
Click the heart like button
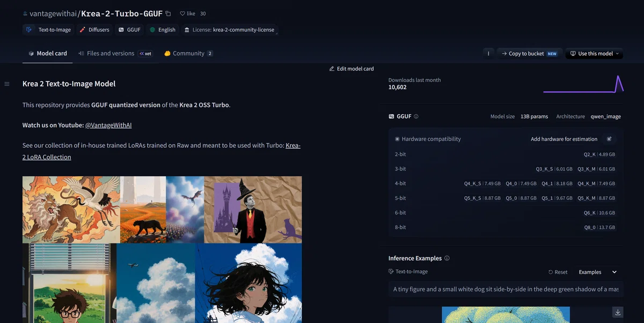(187, 13)
